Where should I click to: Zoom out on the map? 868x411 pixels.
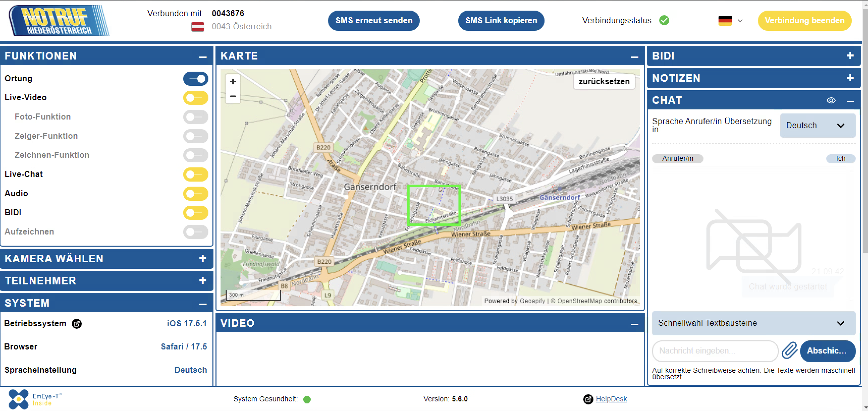click(232, 97)
